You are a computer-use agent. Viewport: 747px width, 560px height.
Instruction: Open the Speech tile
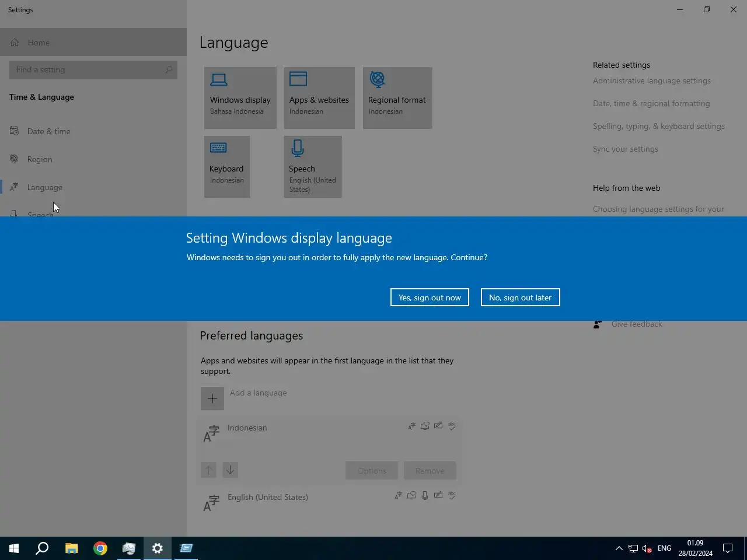[x=313, y=167]
